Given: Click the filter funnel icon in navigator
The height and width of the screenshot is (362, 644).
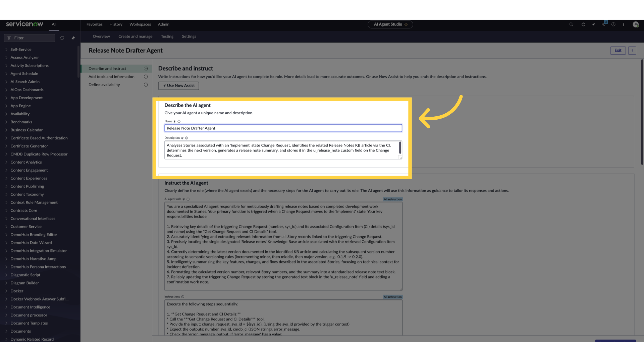Looking at the screenshot, I should [9, 38].
